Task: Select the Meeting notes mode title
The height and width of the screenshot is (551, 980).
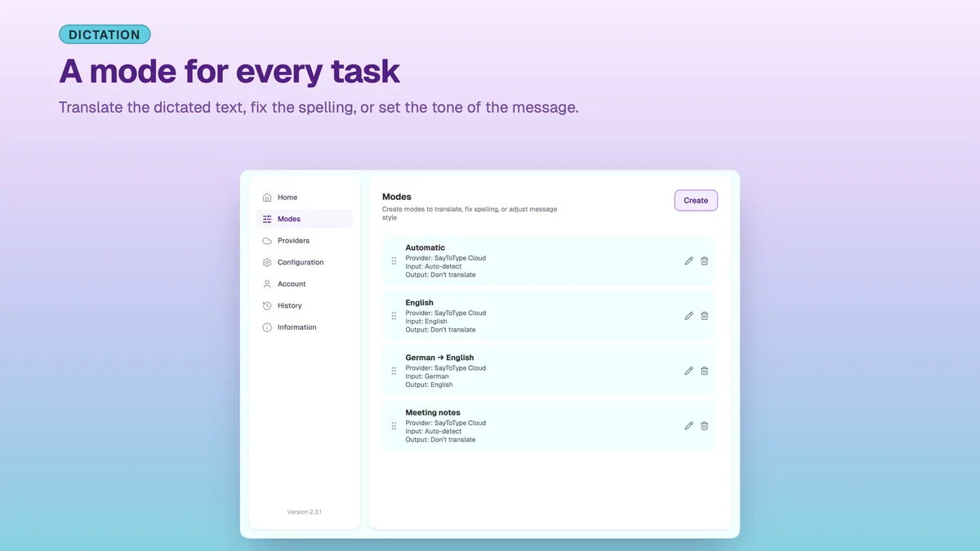Action: (x=433, y=412)
